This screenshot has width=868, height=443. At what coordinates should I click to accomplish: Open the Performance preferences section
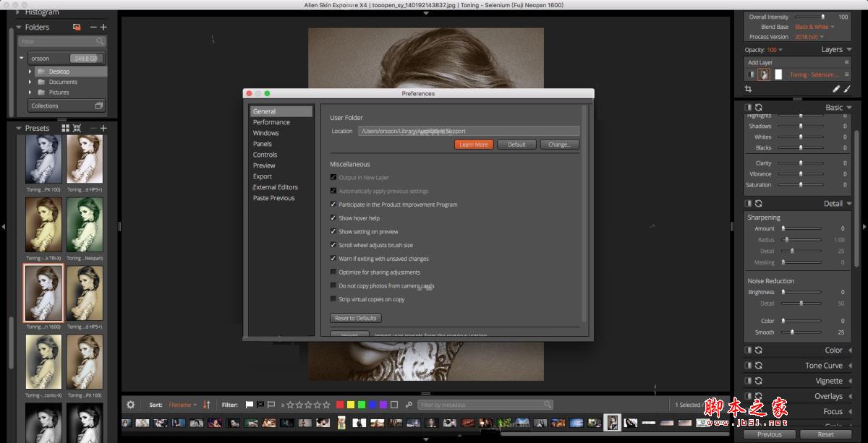click(x=271, y=122)
